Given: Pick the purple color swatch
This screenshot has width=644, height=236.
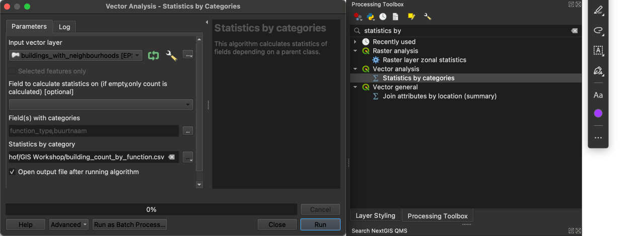Looking at the screenshot, I should click(598, 113).
